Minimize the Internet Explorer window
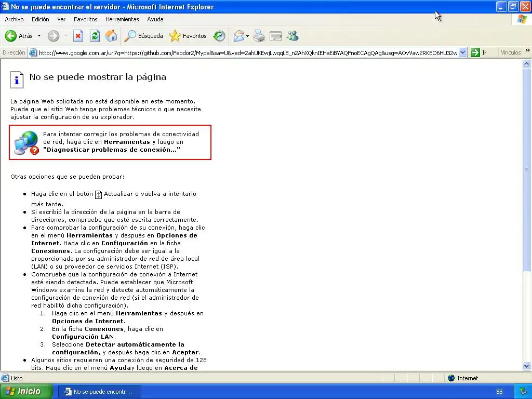This screenshot has height=399, width=532. [x=501, y=6]
